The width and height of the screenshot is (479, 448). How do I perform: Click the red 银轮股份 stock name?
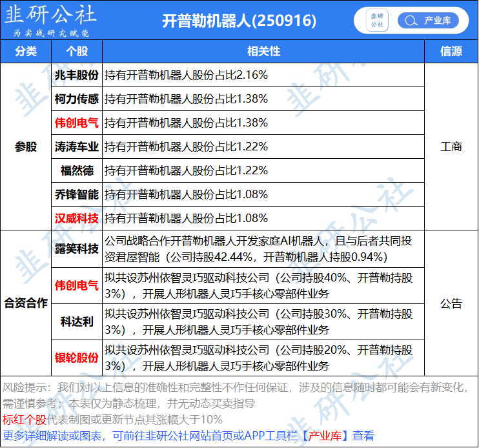pos(77,358)
